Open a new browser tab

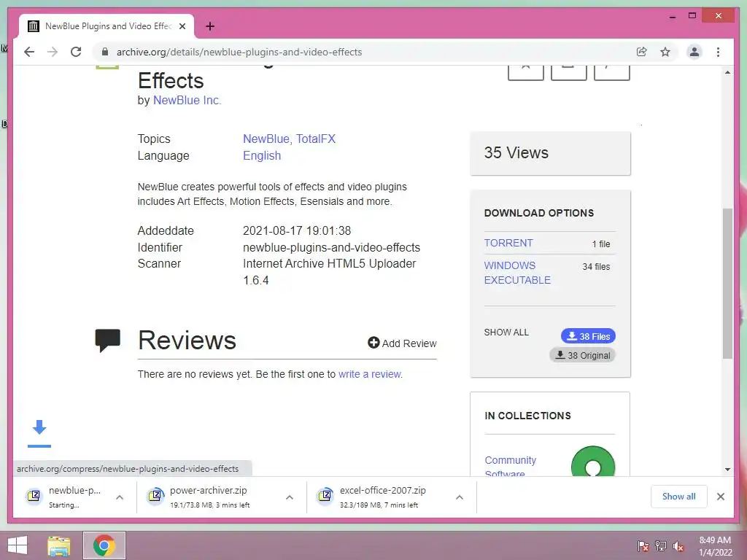point(210,26)
